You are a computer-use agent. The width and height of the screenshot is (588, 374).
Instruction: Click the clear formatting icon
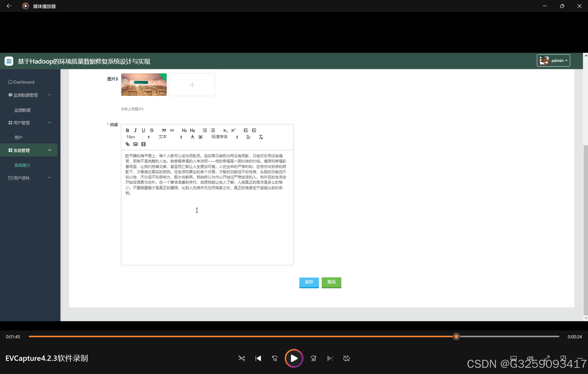click(261, 137)
